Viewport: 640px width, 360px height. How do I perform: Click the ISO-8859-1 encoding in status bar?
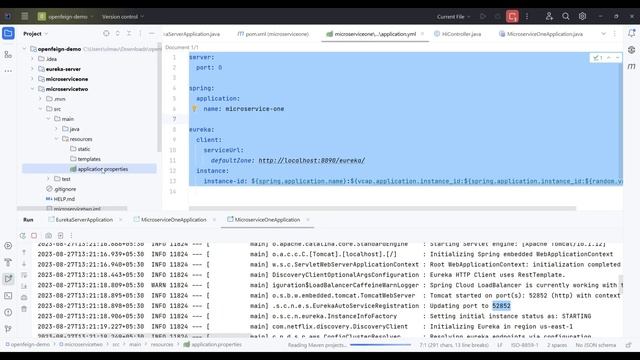pos(524,345)
